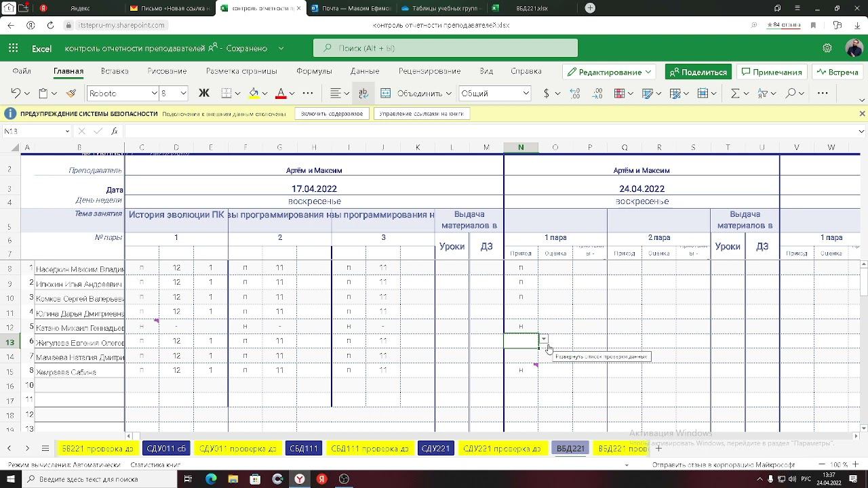Click Включить содержимое in security warning
The image size is (868, 488).
coord(332,114)
